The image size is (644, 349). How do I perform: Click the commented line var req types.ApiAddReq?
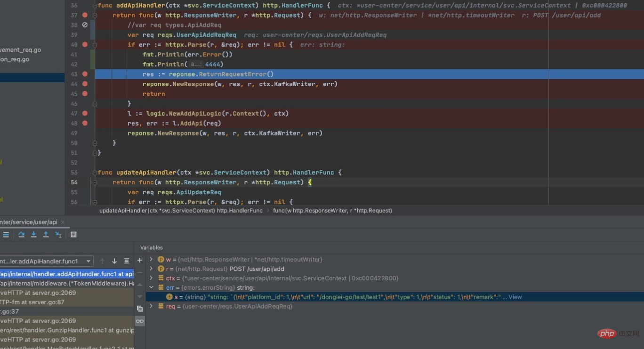click(x=174, y=25)
